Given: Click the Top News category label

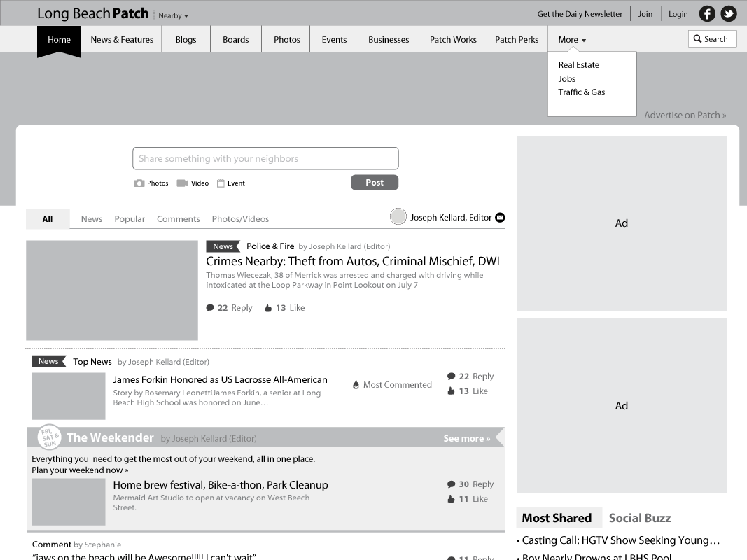Looking at the screenshot, I should pos(92,362).
